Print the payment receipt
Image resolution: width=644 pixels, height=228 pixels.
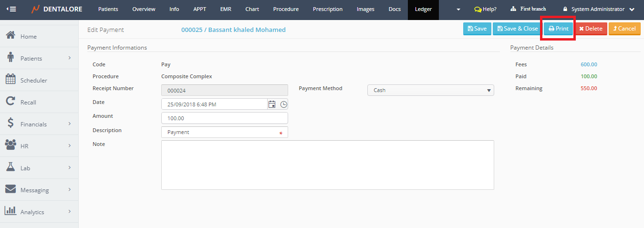558,29
